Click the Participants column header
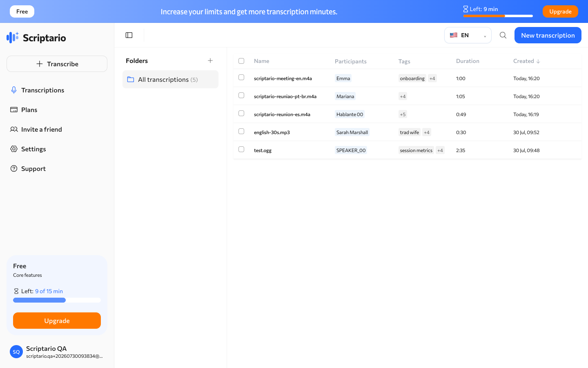Viewport: 588px width, 368px height. coord(351,61)
